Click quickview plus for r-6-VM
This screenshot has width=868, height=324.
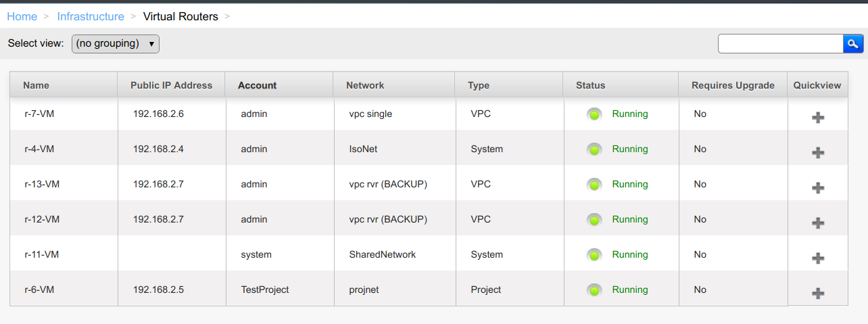[x=818, y=294]
